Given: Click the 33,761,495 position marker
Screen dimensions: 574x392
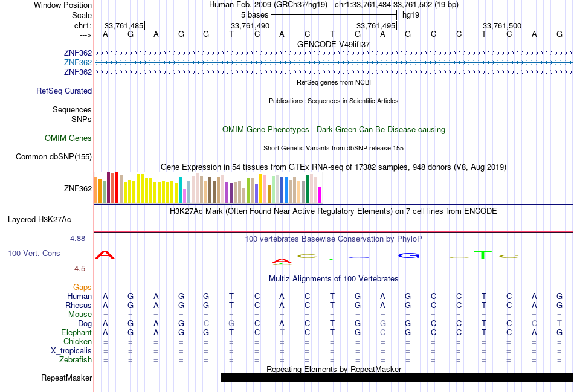Looking at the screenshot, I should [376, 25].
